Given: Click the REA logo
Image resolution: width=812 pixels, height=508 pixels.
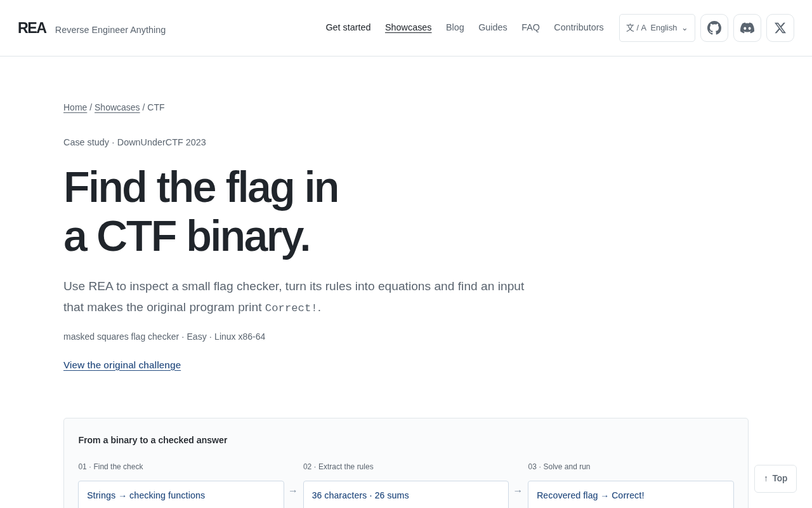Looking at the screenshot, I should tap(32, 28).
